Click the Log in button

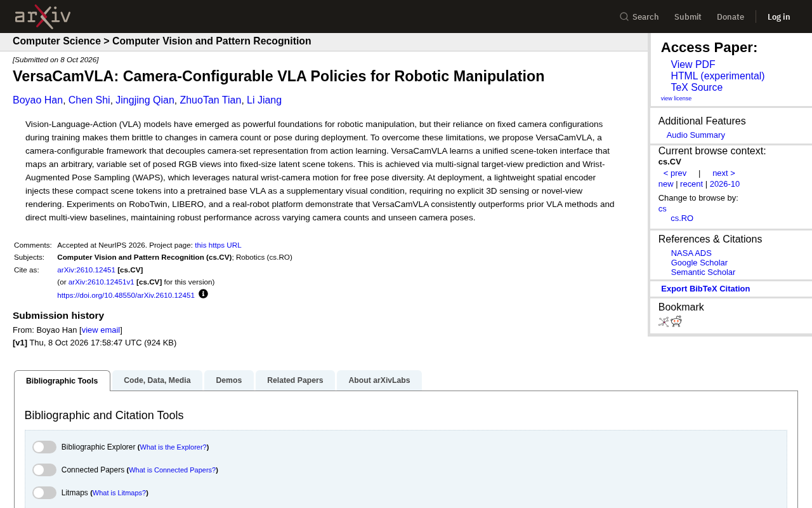point(779,17)
